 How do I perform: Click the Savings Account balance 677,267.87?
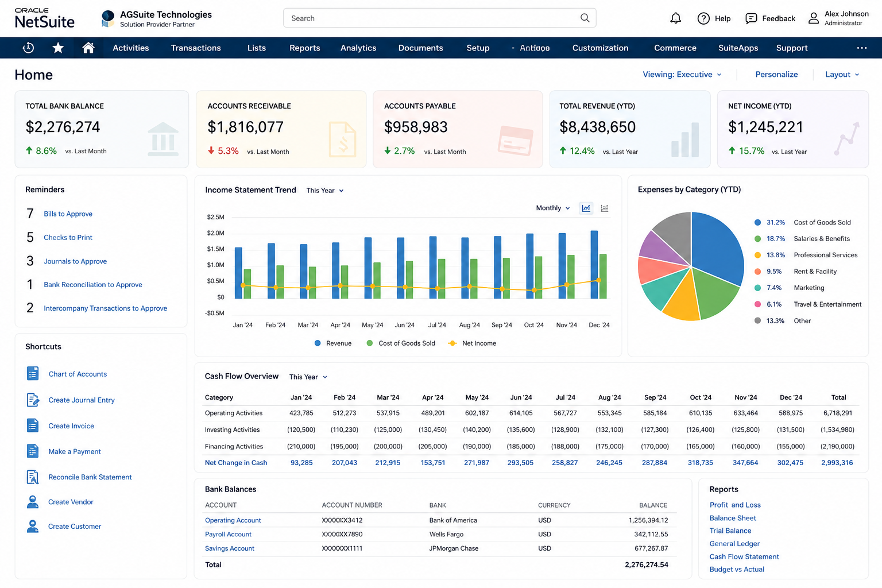click(x=651, y=548)
